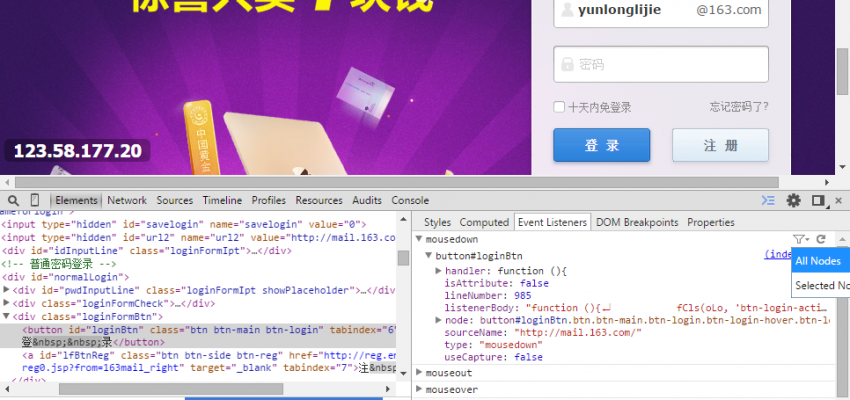Click the user avatar icon in username field

click(x=567, y=11)
